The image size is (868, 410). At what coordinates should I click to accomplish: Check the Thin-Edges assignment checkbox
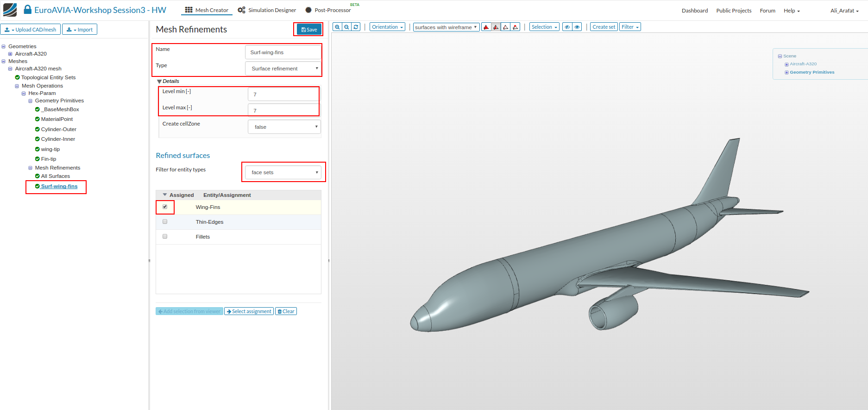165,221
